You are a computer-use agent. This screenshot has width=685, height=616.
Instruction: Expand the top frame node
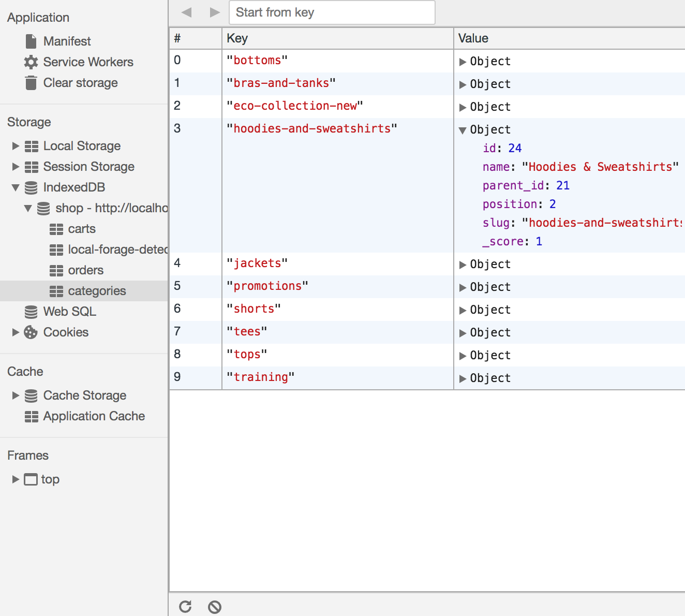(16, 479)
